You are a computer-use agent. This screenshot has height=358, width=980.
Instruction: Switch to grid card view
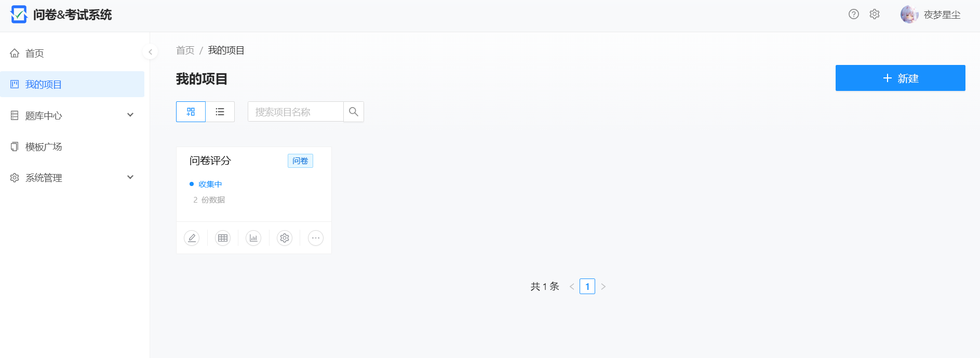click(191, 112)
